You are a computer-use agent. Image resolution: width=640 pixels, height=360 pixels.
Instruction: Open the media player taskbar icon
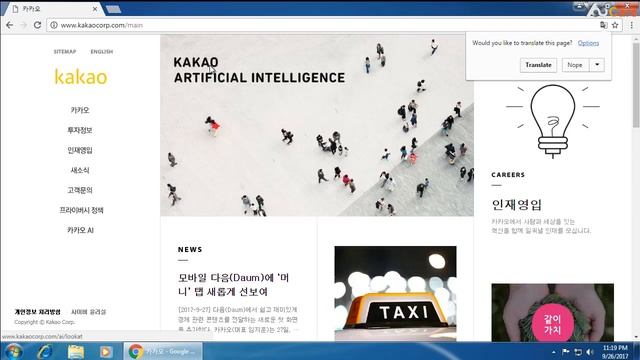pos(106,351)
